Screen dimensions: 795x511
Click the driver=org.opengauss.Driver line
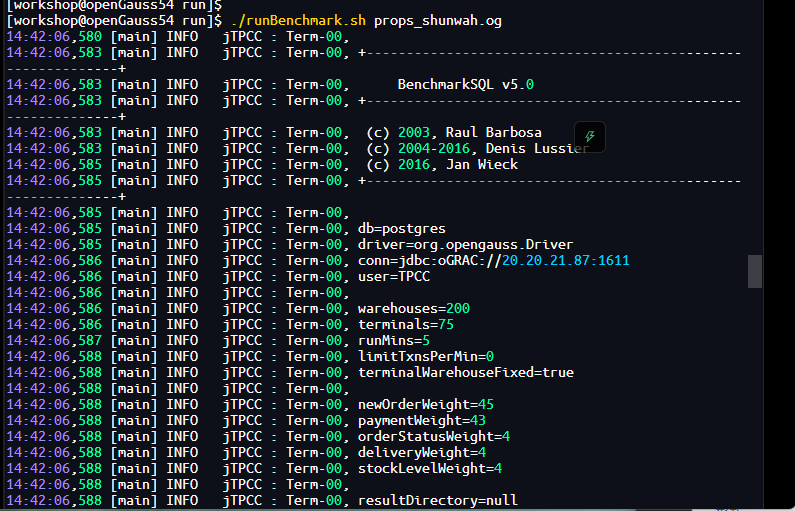click(x=465, y=244)
